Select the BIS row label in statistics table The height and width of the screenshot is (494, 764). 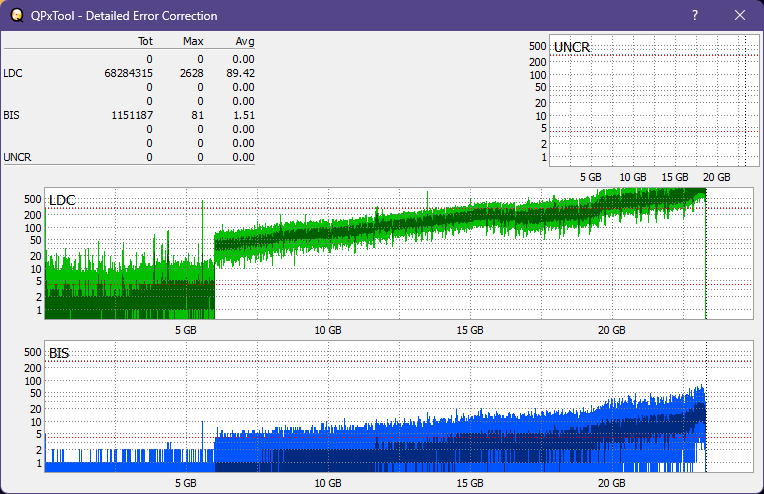(x=12, y=115)
